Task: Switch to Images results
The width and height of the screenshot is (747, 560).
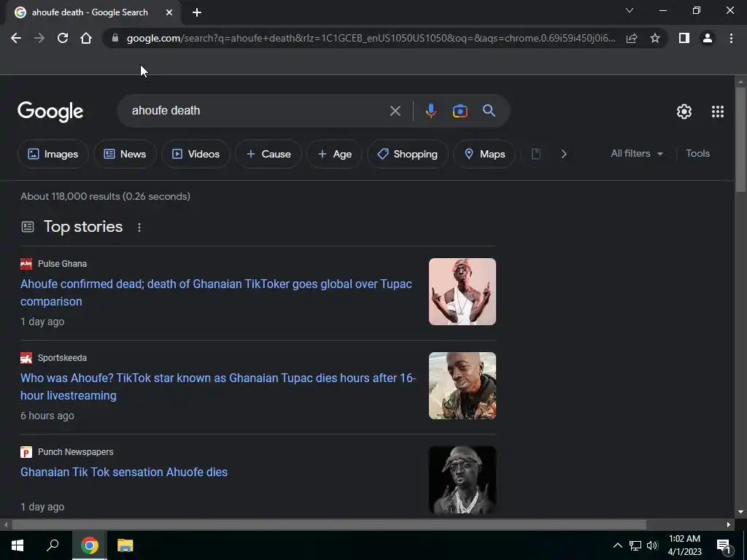Action: point(53,154)
